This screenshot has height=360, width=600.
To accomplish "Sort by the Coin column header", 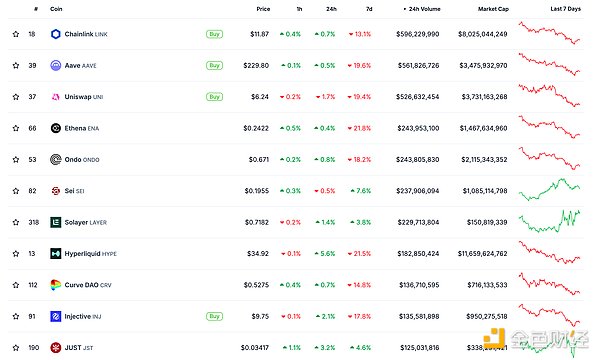I will click(x=56, y=9).
